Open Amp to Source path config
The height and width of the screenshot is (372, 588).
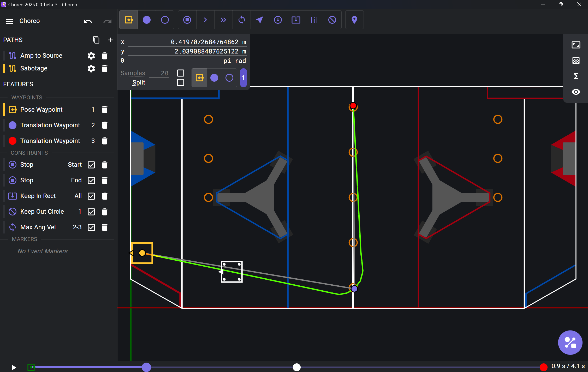[x=91, y=56]
